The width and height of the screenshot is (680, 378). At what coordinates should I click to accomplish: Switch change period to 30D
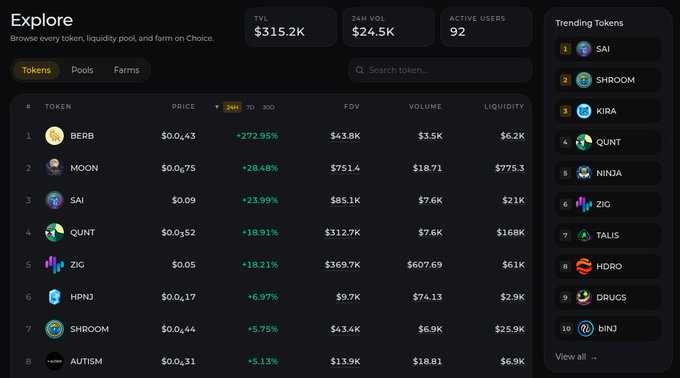[268, 107]
